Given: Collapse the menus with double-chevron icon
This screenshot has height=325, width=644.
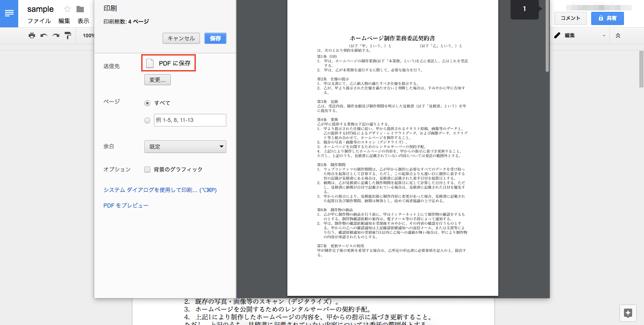Looking at the screenshot, I should [x=618, y=36].
